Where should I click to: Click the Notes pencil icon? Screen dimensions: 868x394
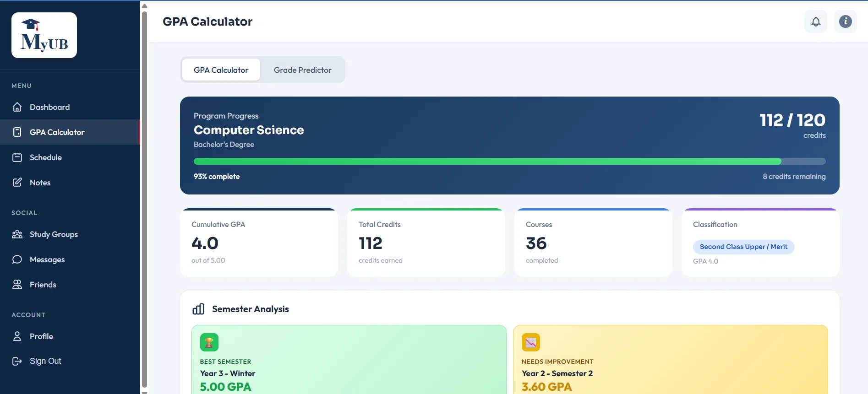(17, 183)
